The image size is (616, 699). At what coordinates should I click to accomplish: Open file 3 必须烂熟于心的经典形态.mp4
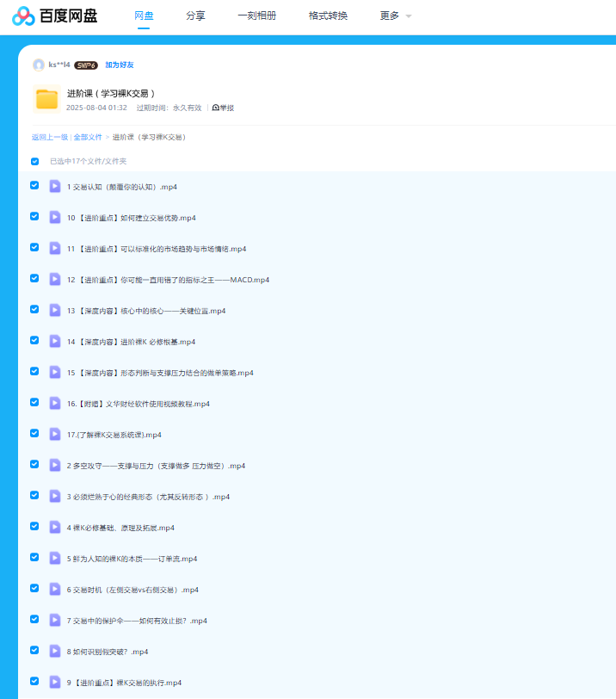pos(148,497)
